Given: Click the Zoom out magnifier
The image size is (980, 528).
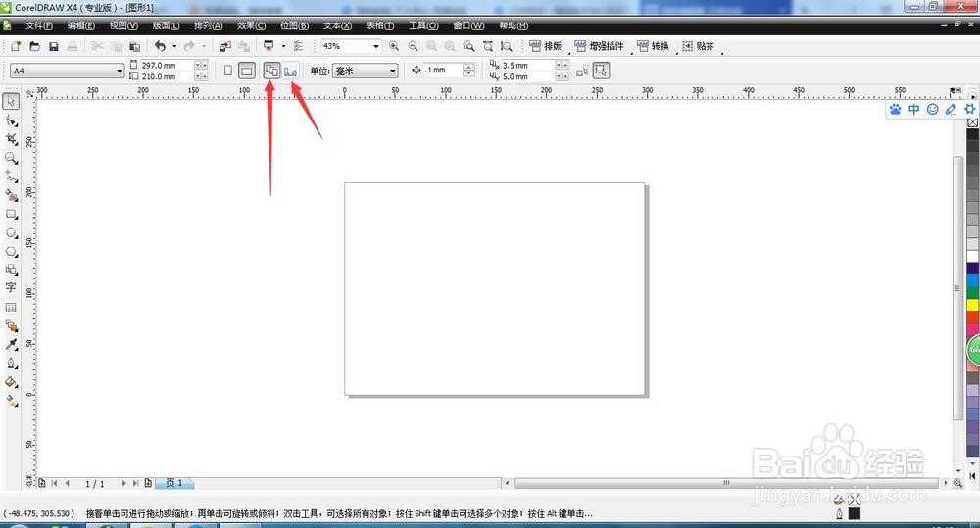Looking at the screenshot, I should click(x=414, y=46).
